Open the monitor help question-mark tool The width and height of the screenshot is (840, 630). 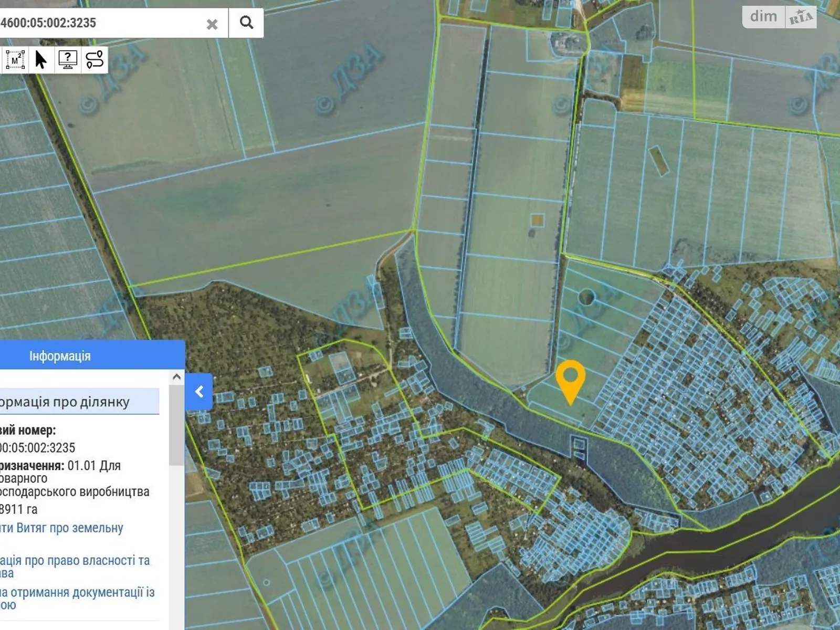point(68,60)
